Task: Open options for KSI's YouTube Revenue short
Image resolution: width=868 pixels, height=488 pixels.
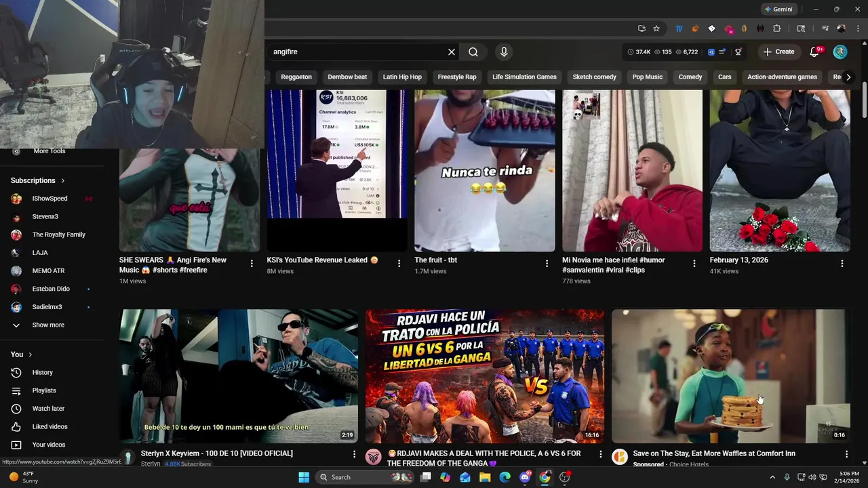Action: pyautogui.click(x=399, y=264)
